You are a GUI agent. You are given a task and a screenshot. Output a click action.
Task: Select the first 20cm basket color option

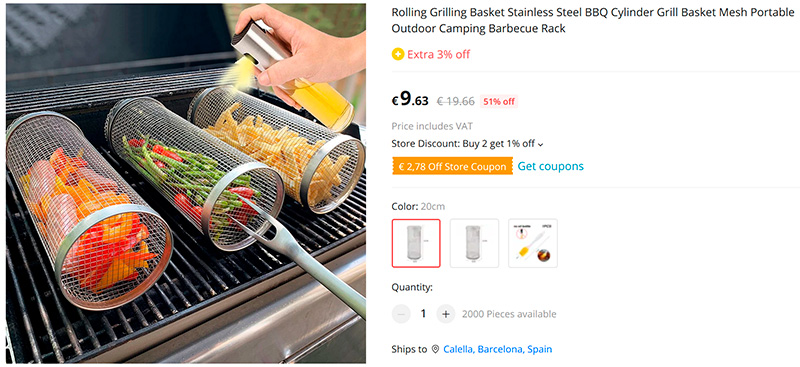416,243
